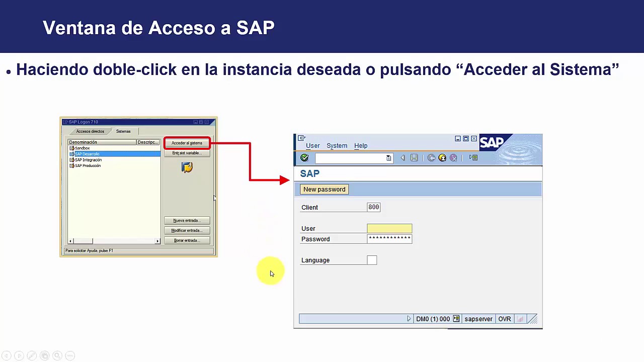Click the Borrar entrada button
This screenshot has width=644, height=362.
187,241
